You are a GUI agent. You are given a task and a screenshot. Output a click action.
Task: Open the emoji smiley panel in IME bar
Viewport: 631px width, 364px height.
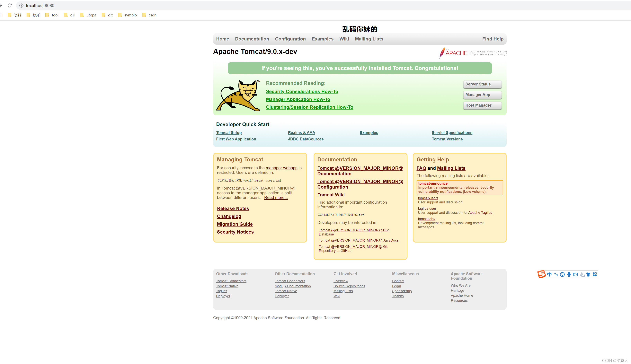pos(562,274)
